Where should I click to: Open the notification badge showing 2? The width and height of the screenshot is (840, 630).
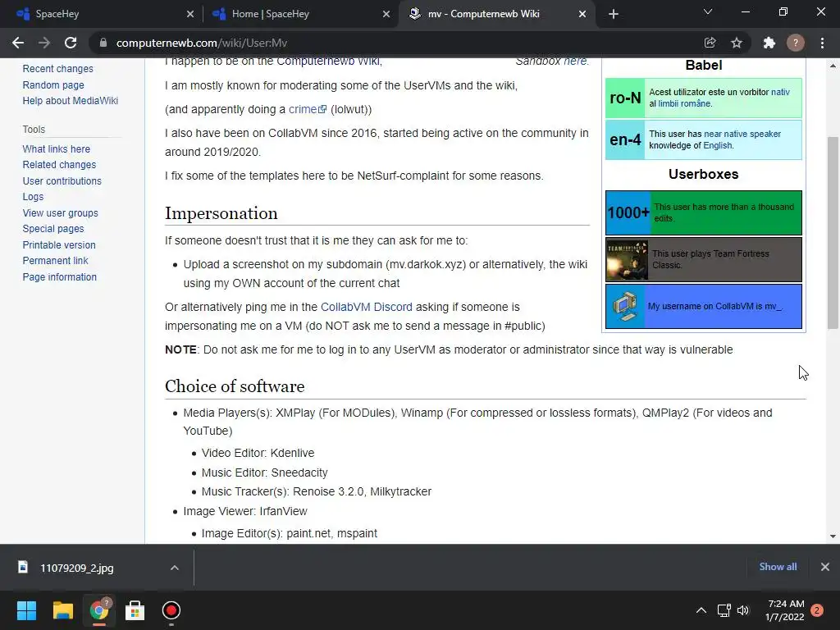click(817, 610)
